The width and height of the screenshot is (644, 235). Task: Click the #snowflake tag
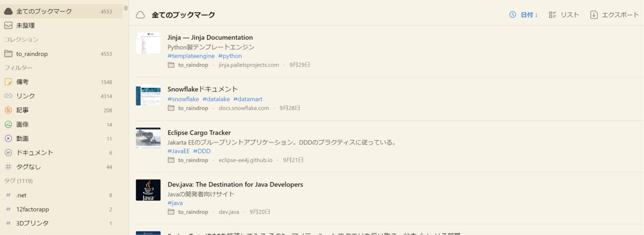point(183,99)
